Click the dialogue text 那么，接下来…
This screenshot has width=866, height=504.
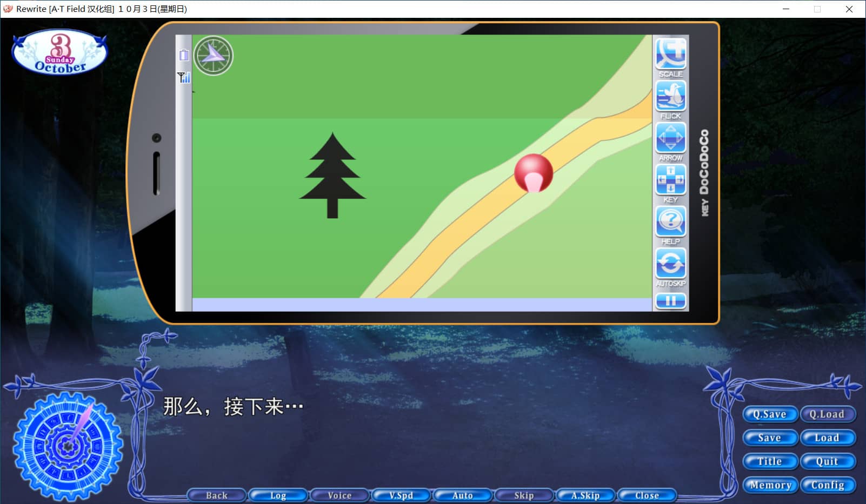tap(233, 406)
